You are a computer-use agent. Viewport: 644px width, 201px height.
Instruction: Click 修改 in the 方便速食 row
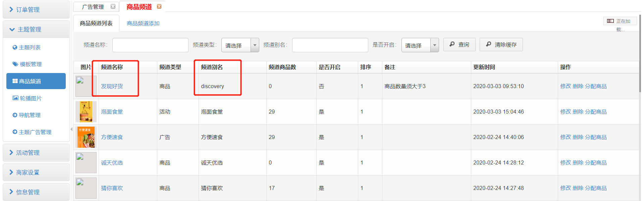[566, 137]
